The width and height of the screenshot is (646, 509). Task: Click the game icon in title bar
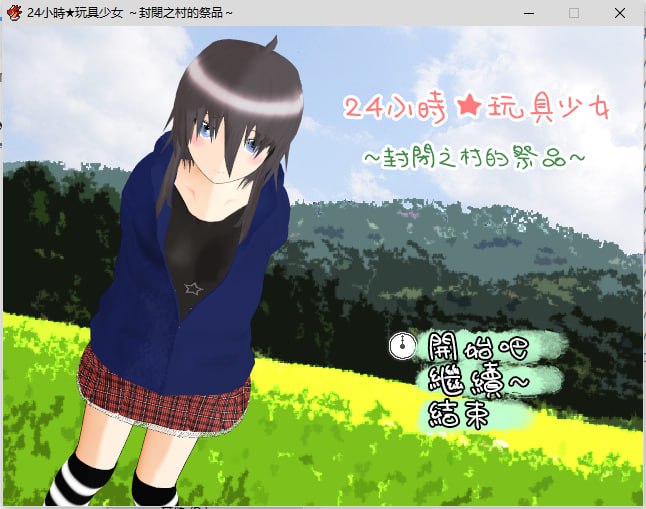pyautogui.click(x=13, y=12)
